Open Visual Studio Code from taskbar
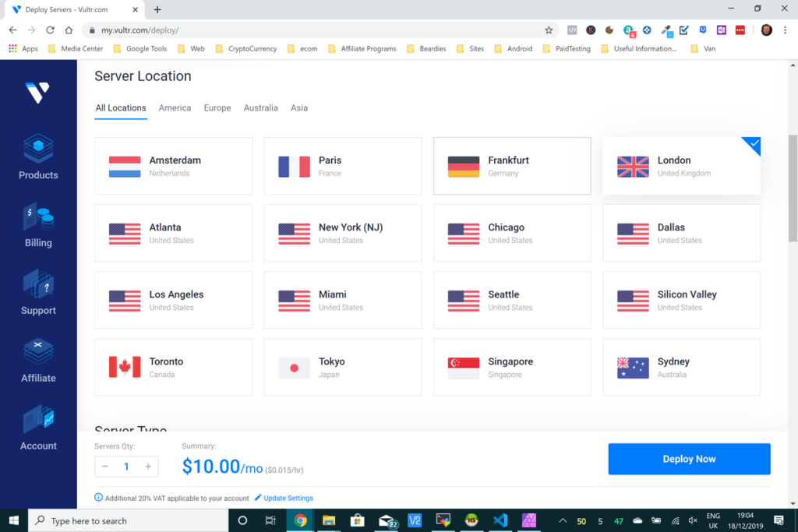The image size is (798, 532). 500,520
